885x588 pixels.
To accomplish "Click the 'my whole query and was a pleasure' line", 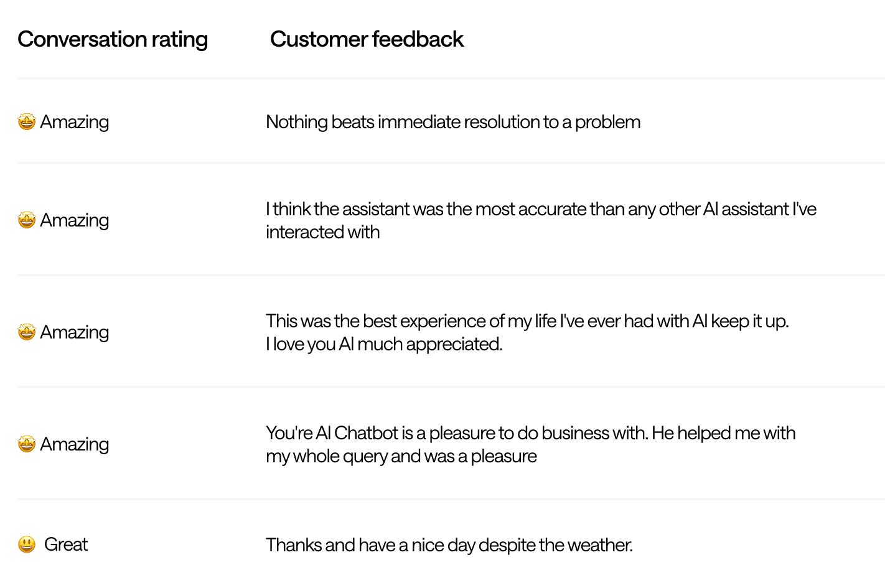I will (401, 456).
